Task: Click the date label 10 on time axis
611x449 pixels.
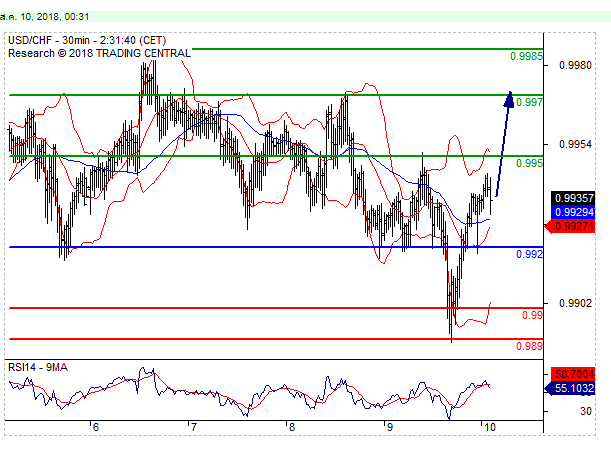Action: [489, 427]
